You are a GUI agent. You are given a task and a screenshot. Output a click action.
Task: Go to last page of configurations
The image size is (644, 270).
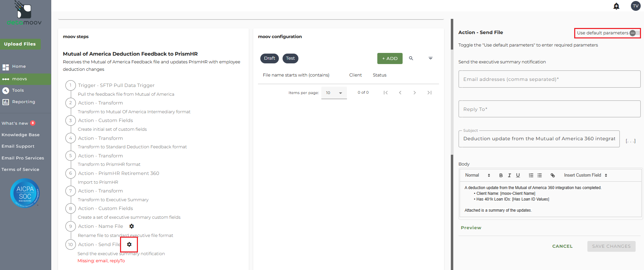pos(429,93)
